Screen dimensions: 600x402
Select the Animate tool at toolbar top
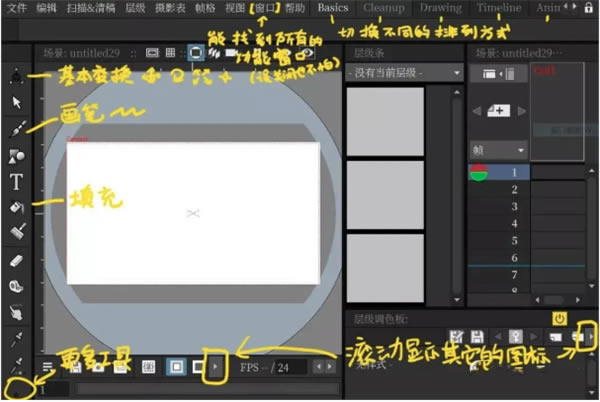pyautogui.click(x=17, y=76)
